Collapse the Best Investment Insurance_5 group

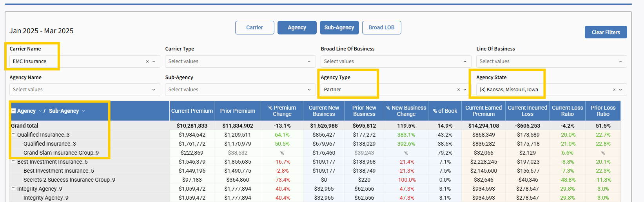pyautogui.click(x=13, y=161)
